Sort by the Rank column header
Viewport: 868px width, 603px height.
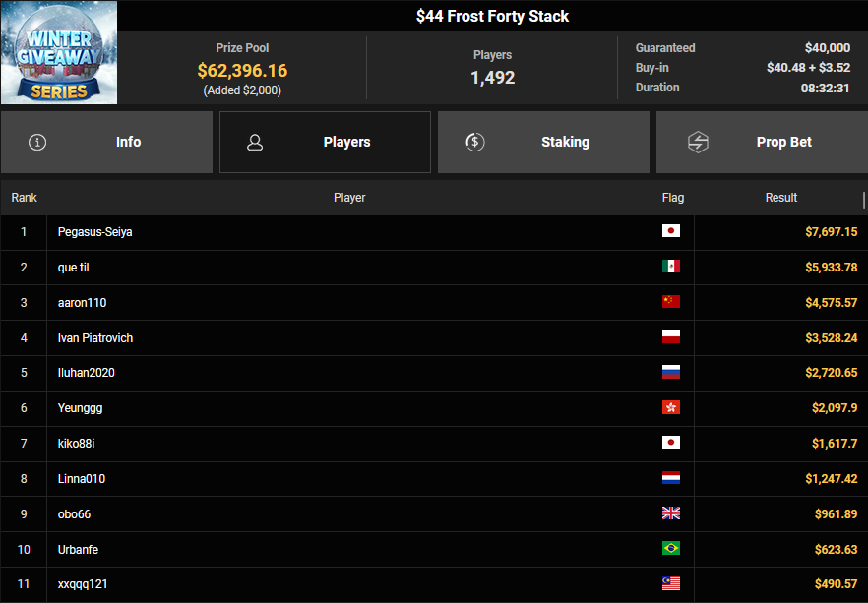coord(24,198)
